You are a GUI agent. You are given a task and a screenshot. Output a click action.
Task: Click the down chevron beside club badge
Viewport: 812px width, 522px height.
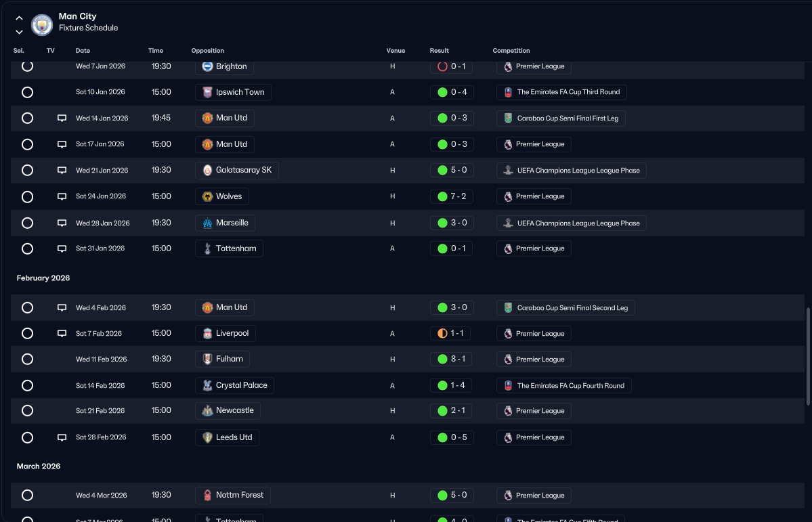point(19,32)
